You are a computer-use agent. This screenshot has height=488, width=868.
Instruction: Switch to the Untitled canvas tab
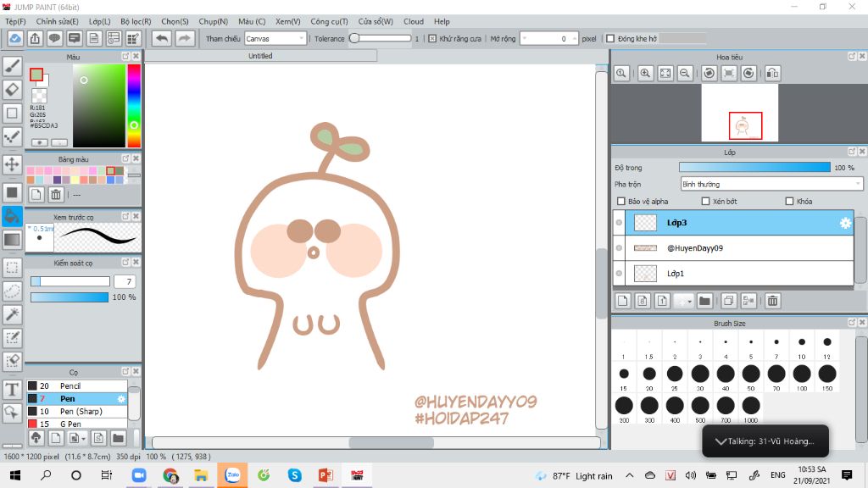261,56
